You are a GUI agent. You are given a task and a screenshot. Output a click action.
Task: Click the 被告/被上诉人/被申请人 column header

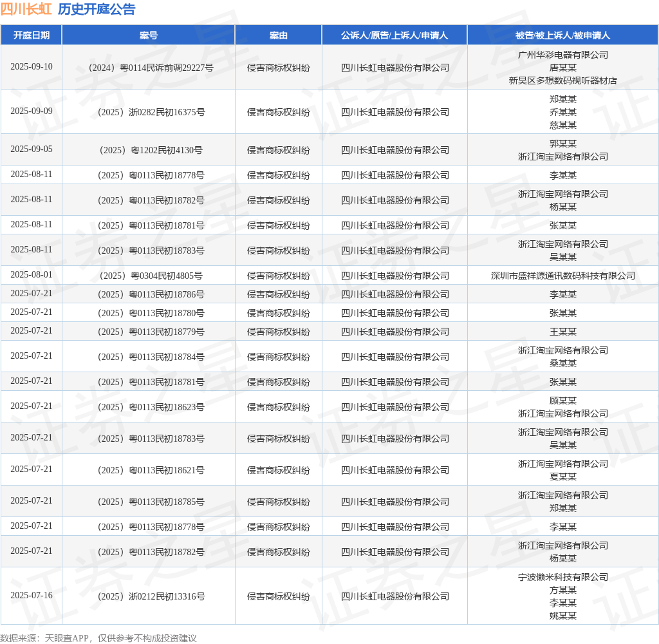(x=562, y=35)
